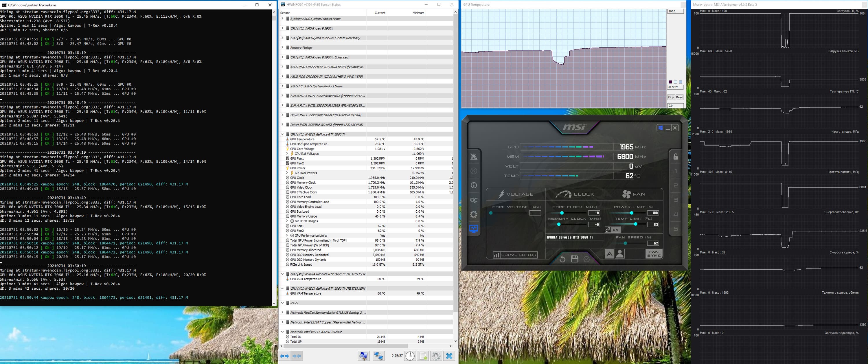The image size is (868, 364).
Task: Open the HWiNFO sensor settings gear icon
Action: pos(436,356)
